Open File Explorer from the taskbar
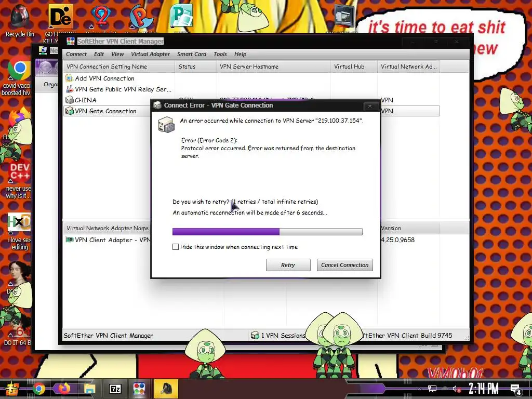This screenshot has width=532, height=399. [89, 389]
